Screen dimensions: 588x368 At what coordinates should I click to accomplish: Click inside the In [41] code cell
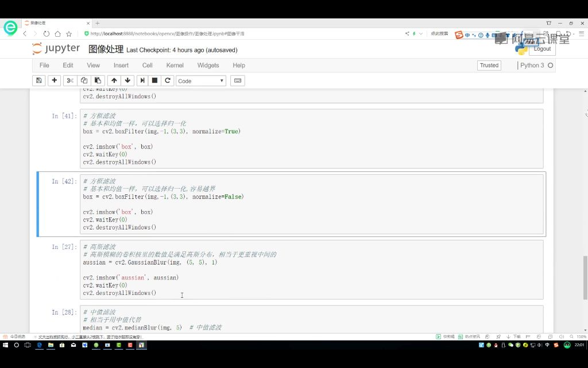pyautogui.click(x=312, y=139)
